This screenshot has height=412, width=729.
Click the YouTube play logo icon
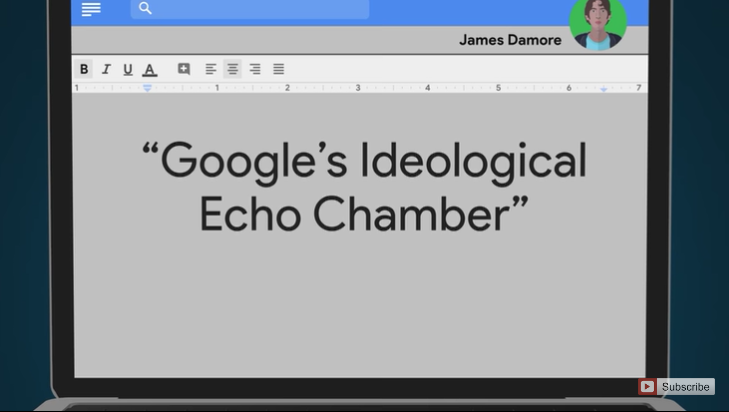(647, 386)
